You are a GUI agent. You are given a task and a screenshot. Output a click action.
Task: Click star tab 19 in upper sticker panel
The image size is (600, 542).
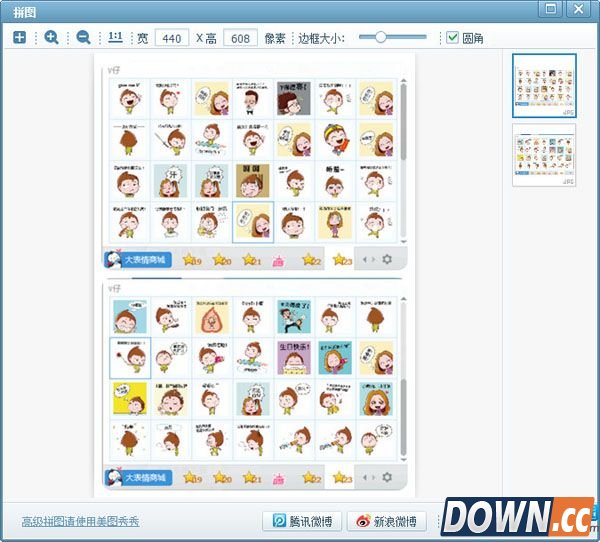point(192,260)
